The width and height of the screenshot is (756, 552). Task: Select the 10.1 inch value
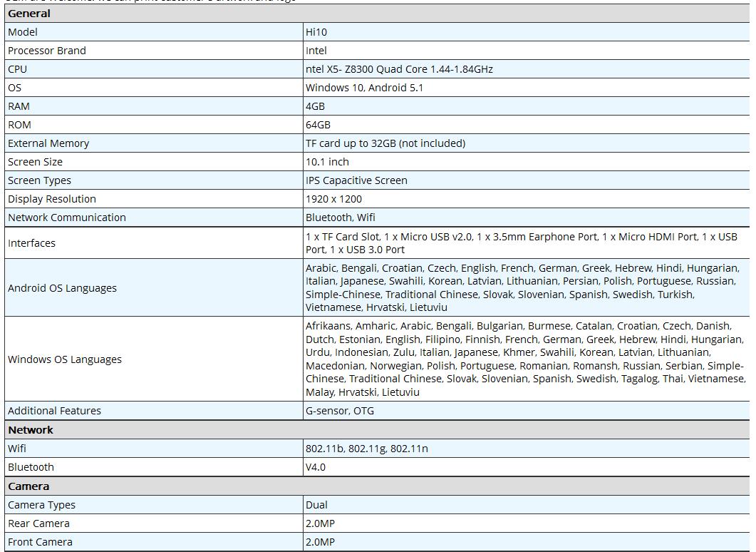click(x=327, y=162)
